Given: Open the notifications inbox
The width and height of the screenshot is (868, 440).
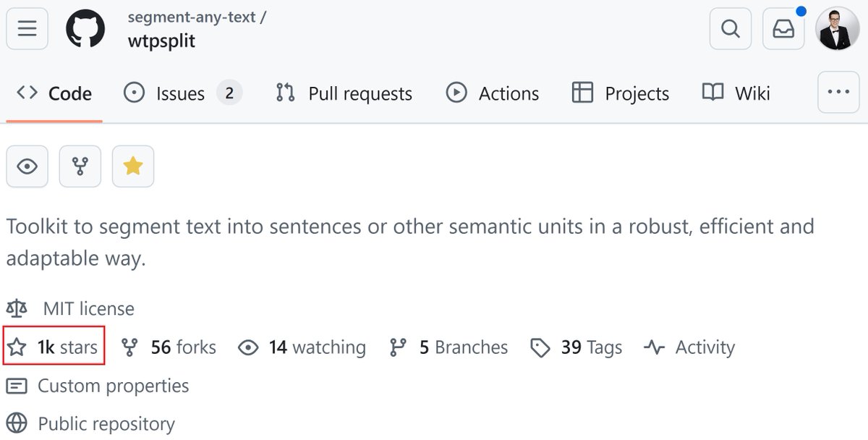Looking at the screenshot, I should (x=783, y=28).
